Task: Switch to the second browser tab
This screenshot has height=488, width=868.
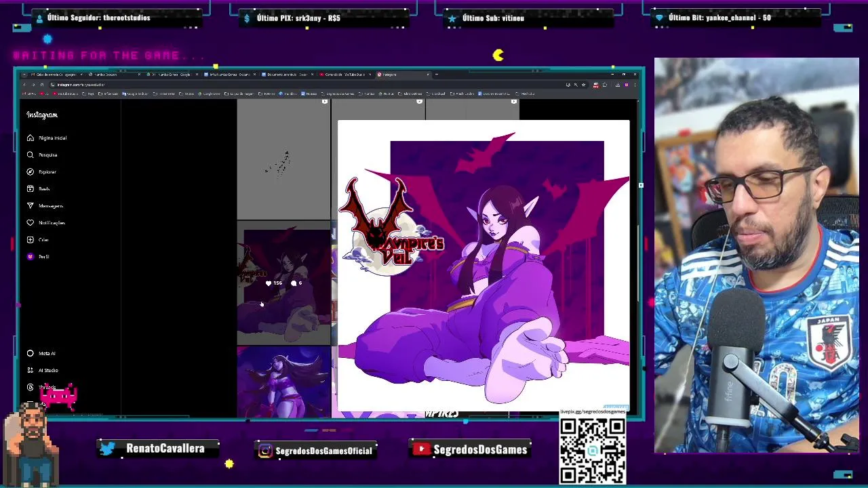Action: click(x=114, y=75)
